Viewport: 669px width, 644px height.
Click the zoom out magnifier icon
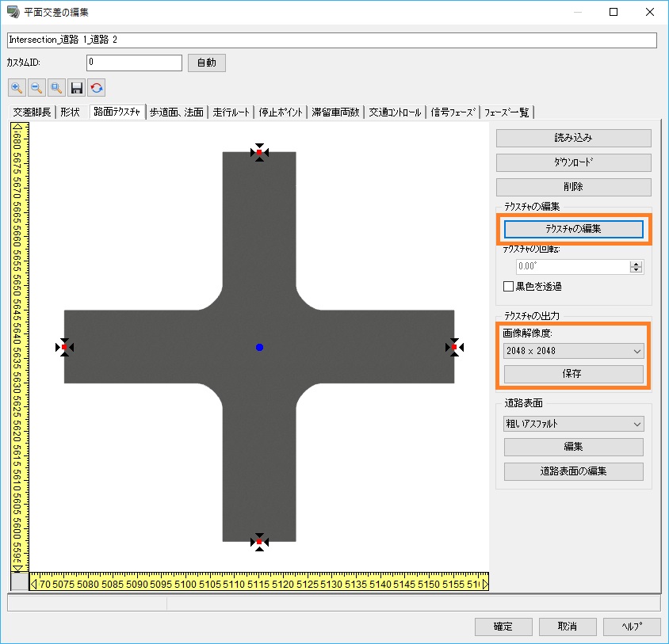click(x=36, y=88)
